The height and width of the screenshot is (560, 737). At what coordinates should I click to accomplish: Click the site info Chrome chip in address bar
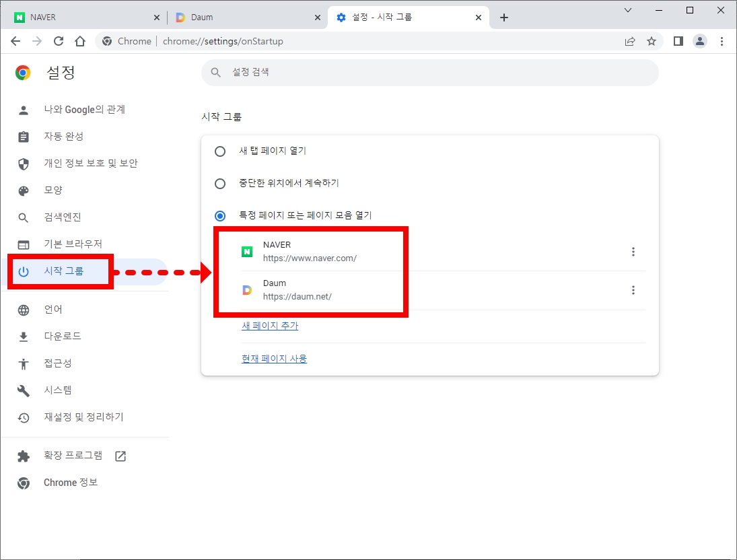[127, 41]
